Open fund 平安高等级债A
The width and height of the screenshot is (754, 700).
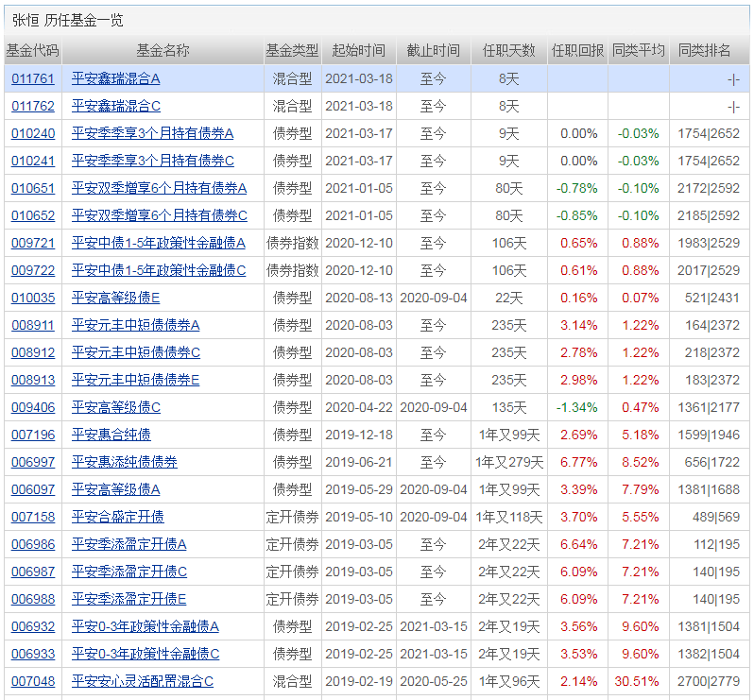115,490
